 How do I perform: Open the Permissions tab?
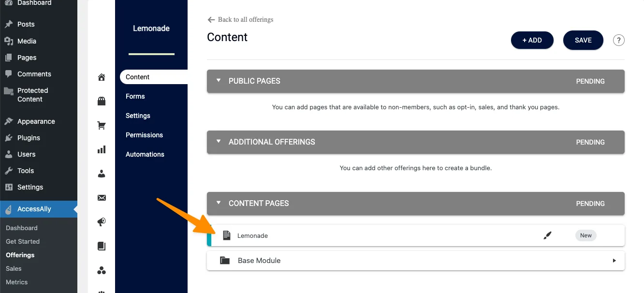(144, 135)
